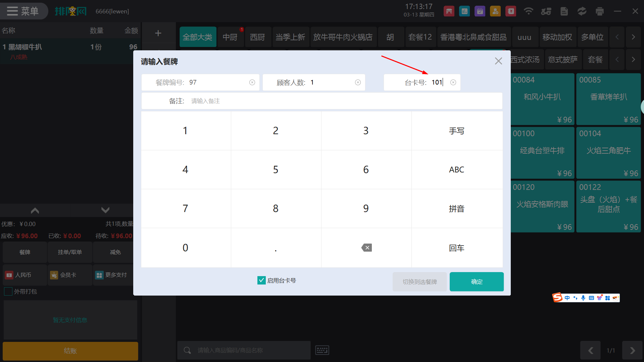Viewport: 644px width, 362px height.
Task: Click the delivery scooter icon
Action: click(546, 11)
